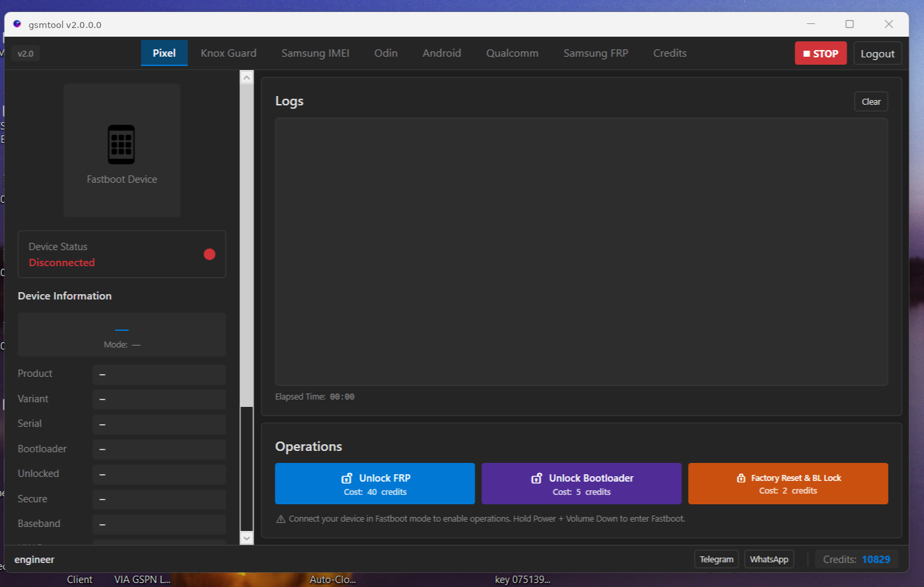Click the Variant value field
This screenshot has height=587, width=924.
[x=159, y=399]
